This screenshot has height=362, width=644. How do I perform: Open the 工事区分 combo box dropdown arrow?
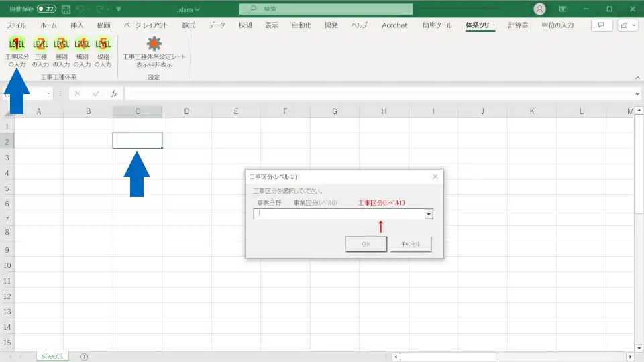429,214
